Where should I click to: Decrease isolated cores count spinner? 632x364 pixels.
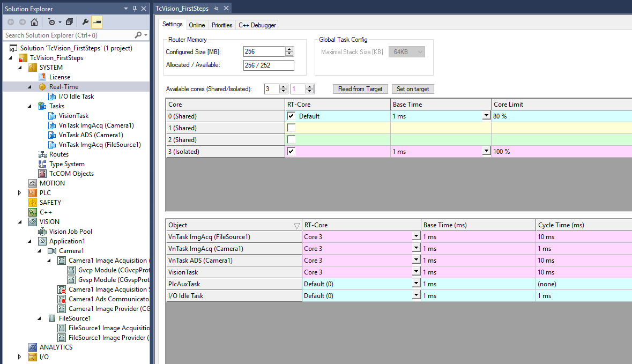coord(309,91)
